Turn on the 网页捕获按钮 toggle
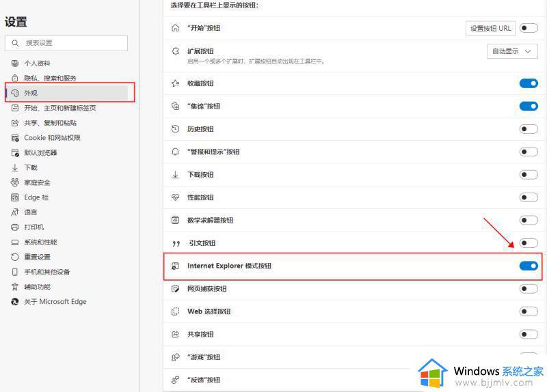The image size is (547, 392). click(529, 288)
